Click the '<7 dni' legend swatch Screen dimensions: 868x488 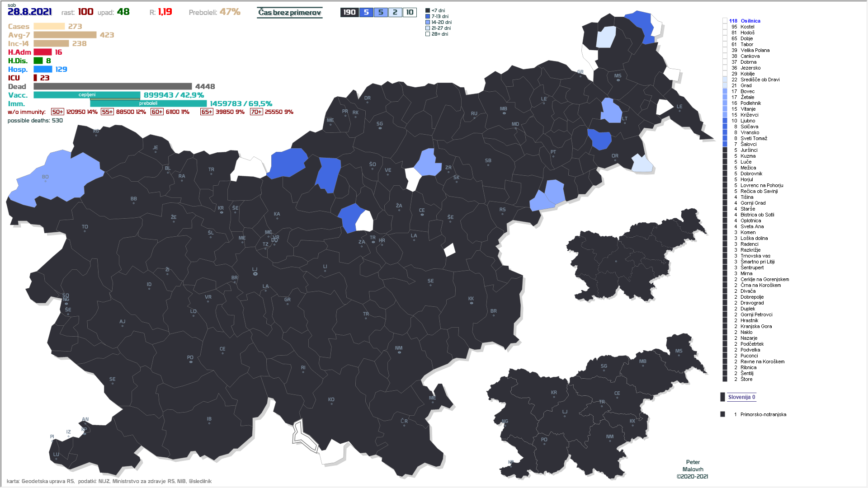tap(428, 10)
